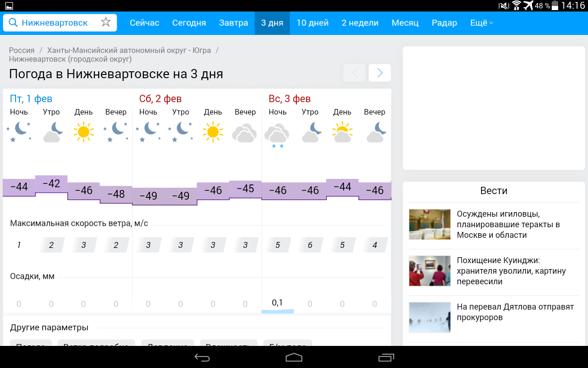Switch to the Сегодня tab
588x368 pixels.
tap(189, 23)
